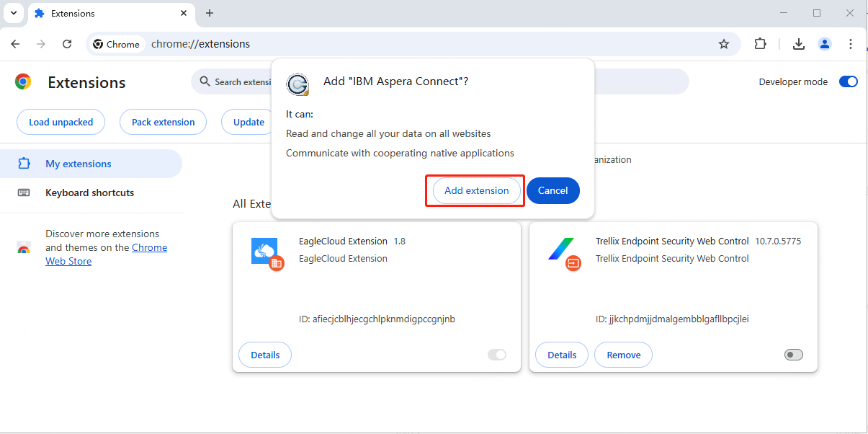Click the Trellix Endpoint Security icon
This screenshot has height=434, width=868.
(563, 254)
